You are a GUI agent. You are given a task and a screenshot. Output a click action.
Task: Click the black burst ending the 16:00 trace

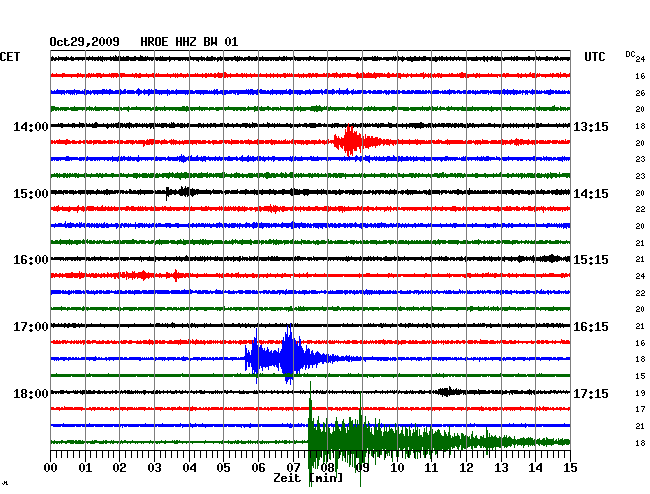pyautogui.click(x=551, y=259)
